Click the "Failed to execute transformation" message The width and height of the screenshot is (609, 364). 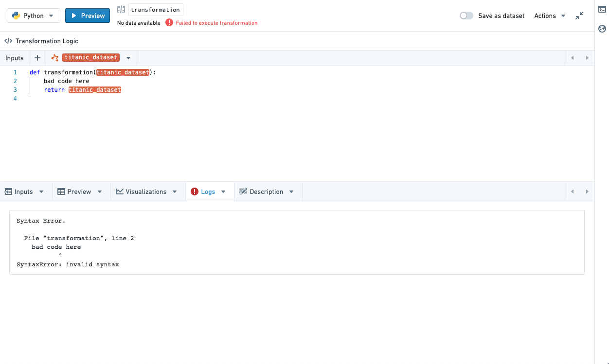216,23
